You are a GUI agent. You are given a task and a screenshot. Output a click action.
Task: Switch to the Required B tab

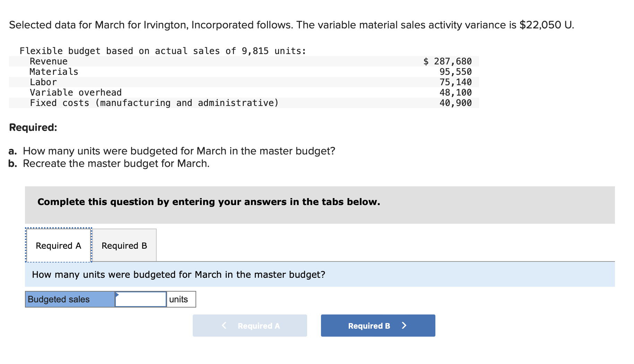pos(124,246)
